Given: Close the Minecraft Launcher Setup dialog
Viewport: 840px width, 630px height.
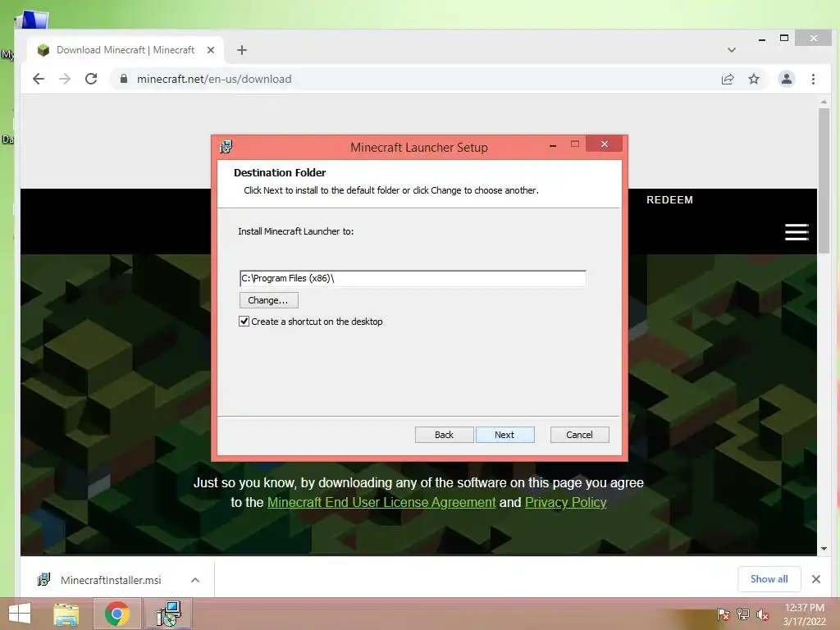Looking at the screenshot, I should pos(605,144).
